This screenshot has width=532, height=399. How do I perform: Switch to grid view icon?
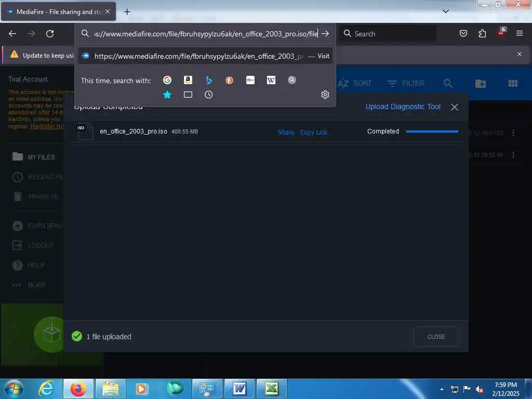point(513,83)
